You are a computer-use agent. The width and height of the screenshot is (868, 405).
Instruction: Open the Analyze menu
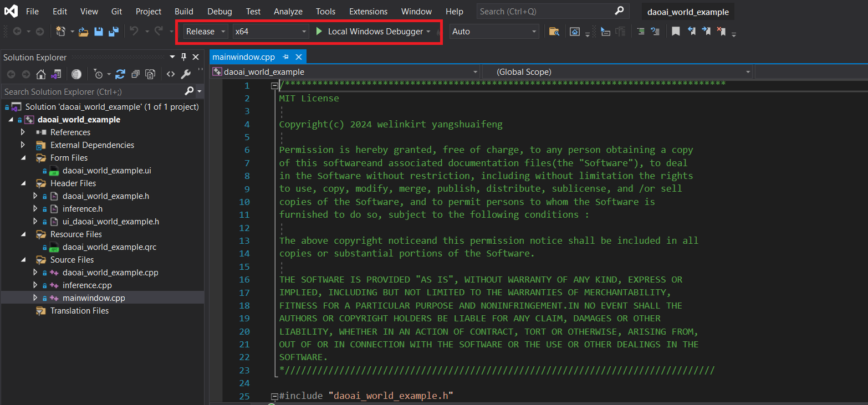click(288, 11)
